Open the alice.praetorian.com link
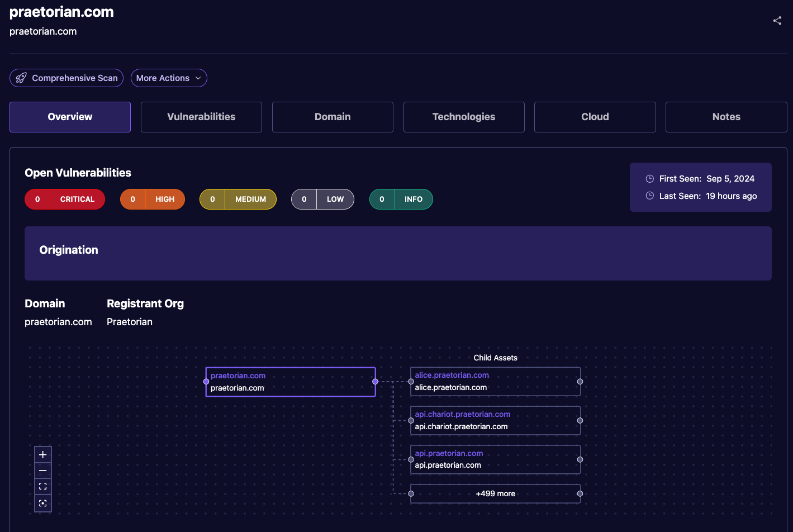The height and width of the screenshot is (532, 793). pos(452,375)
